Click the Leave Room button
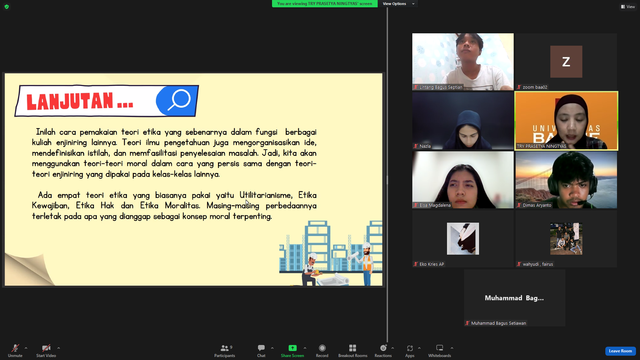The image size is (640, 360). [620, 351]
